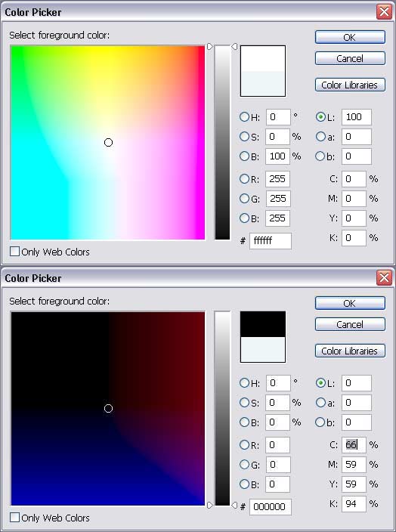Select the S radio button in bottom dialog

point(244,402)
